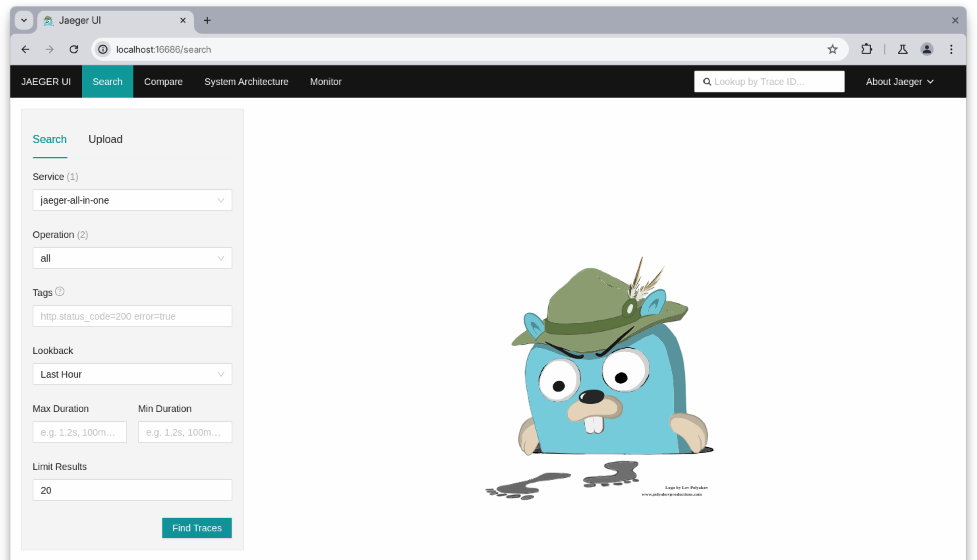Click the JAEGER UI home link
This screenshot has width=977, height=560.
pyautogui.click(x=46, y=82)
